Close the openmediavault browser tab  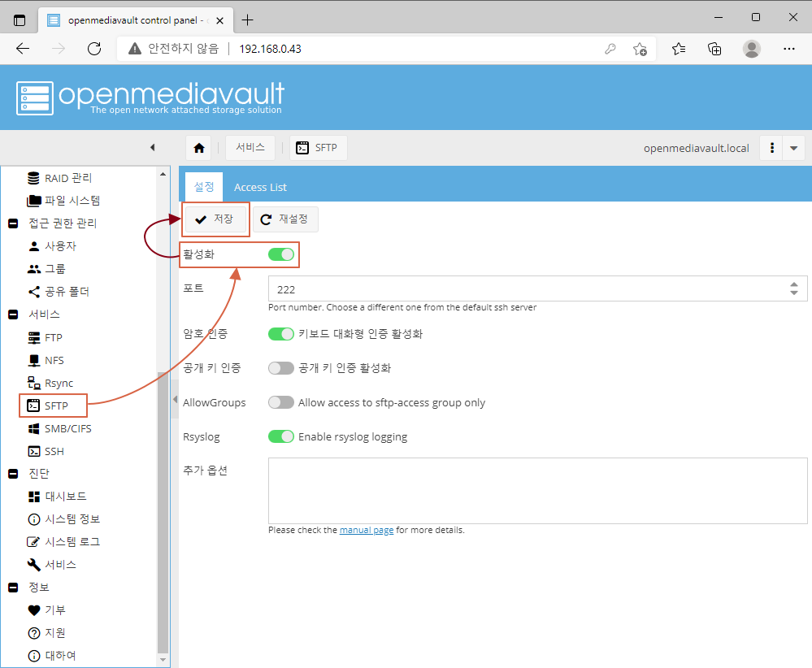tap(219, 20)
